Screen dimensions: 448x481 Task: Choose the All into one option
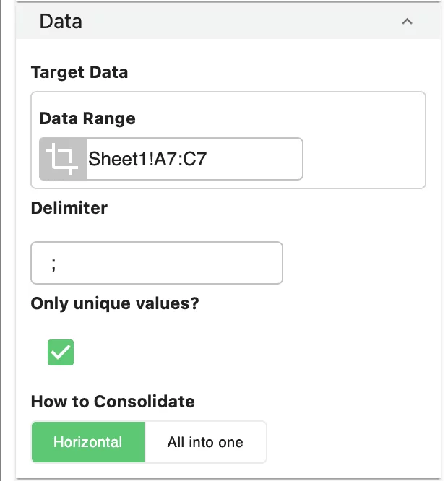pos(205,442)
